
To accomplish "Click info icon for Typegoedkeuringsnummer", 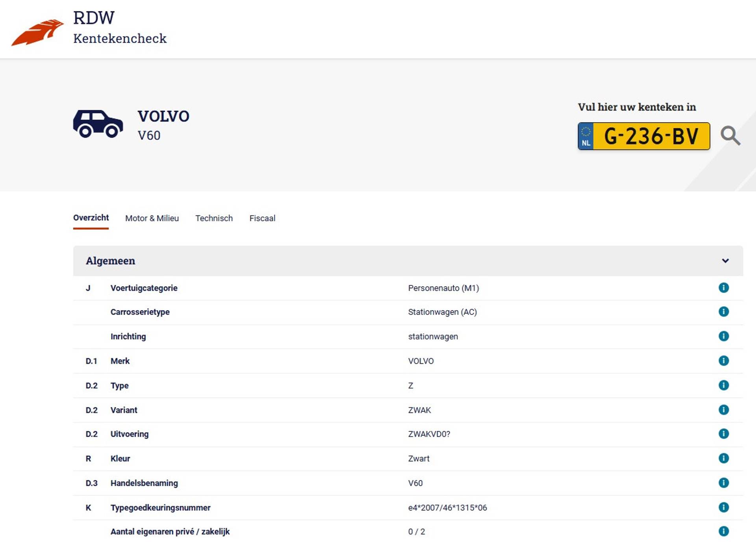I will [723, 507].
